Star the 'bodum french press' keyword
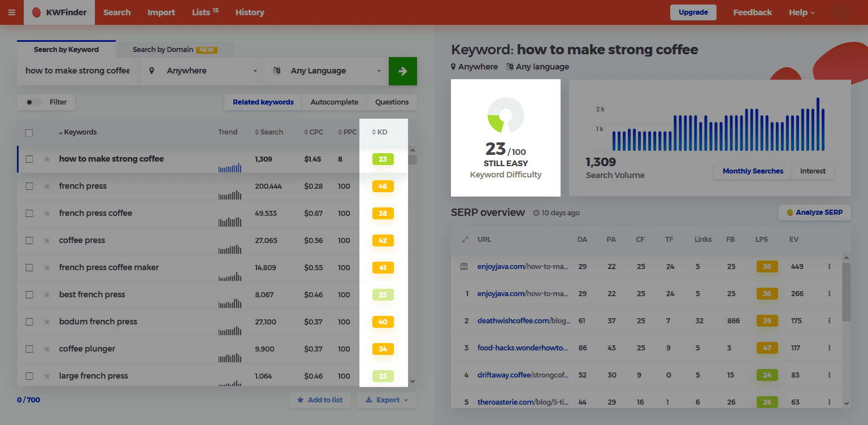868x425 pixels. coord(47,322)
